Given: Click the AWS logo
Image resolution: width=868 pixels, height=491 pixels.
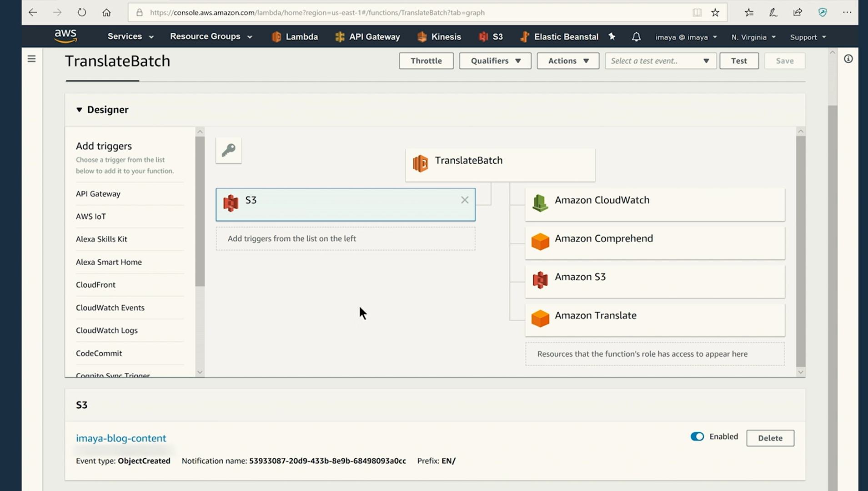Looking at the screenshot, I should 65,36.
